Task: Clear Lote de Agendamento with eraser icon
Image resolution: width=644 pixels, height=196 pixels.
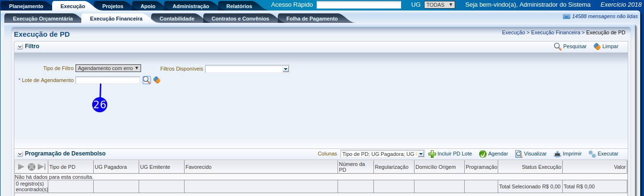Action: (x=157, y=80)
